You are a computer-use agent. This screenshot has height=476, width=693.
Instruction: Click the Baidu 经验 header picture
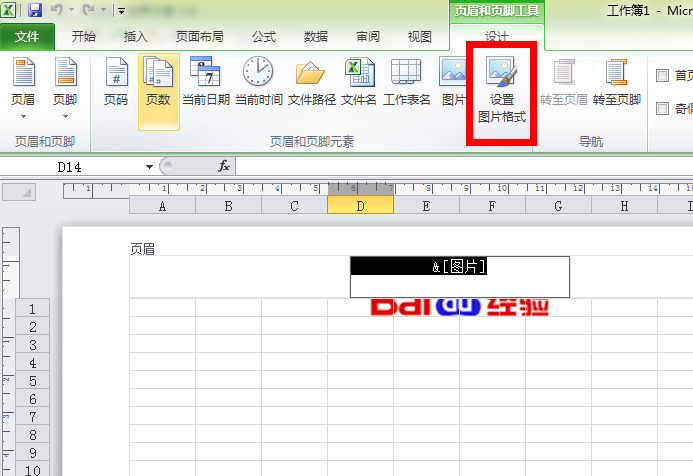coord(460,307)
